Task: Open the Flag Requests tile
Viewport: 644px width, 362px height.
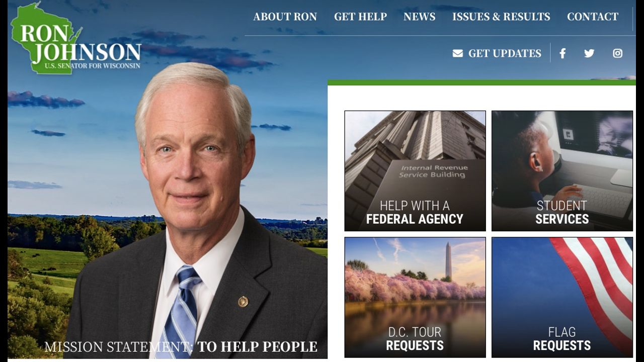Action: [x=562, y=297]
